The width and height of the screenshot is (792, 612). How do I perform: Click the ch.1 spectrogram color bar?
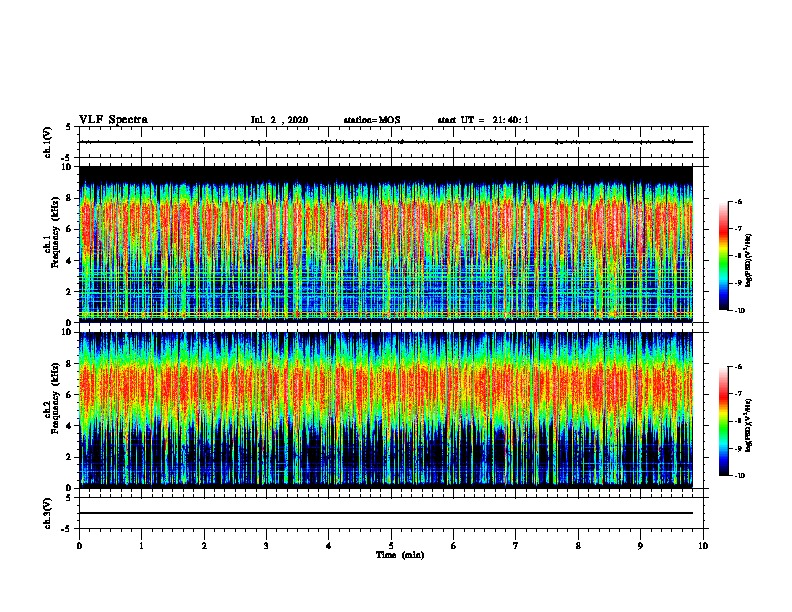(x=723, y=256)
